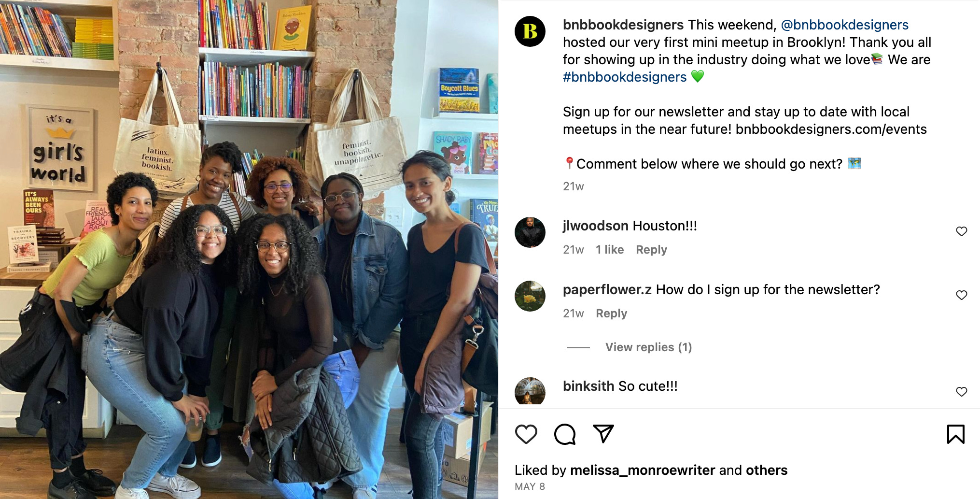Share the post via paper plane icon
Viewport: 980px width, 499px height.
pos(603,433)
